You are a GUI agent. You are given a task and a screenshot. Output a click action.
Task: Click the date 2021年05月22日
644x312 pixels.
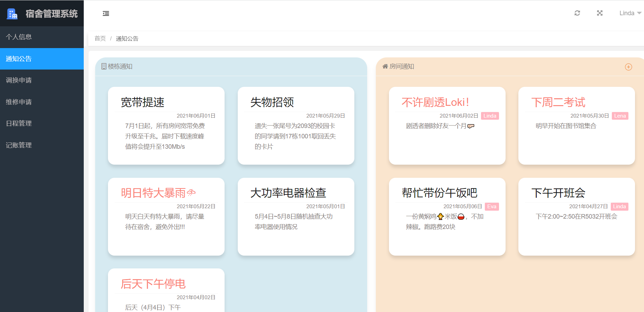(196, 207)
